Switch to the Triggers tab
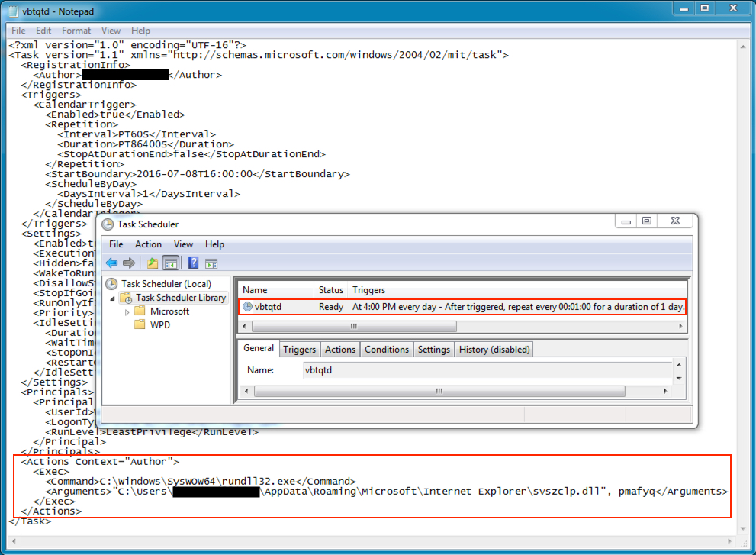The width and height of the screenshot is (756, 555). click(299, 350)
